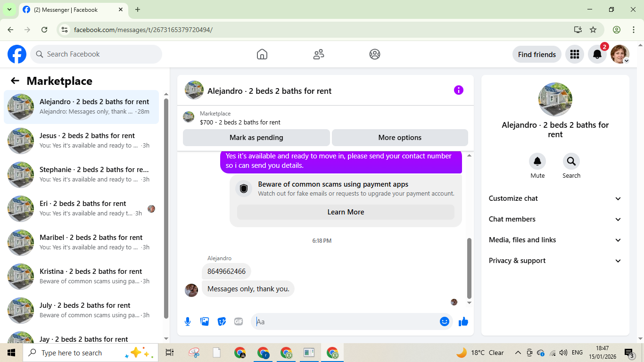The image size is (644, 362).
Task: Open the Home feed icon
Action: (262, 54)
